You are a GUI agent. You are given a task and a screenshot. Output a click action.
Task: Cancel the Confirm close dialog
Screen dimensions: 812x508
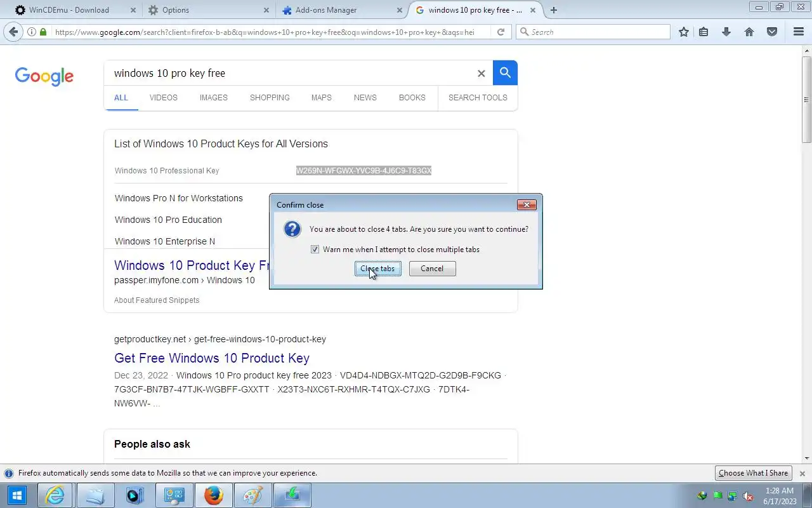tap(432, 269)
